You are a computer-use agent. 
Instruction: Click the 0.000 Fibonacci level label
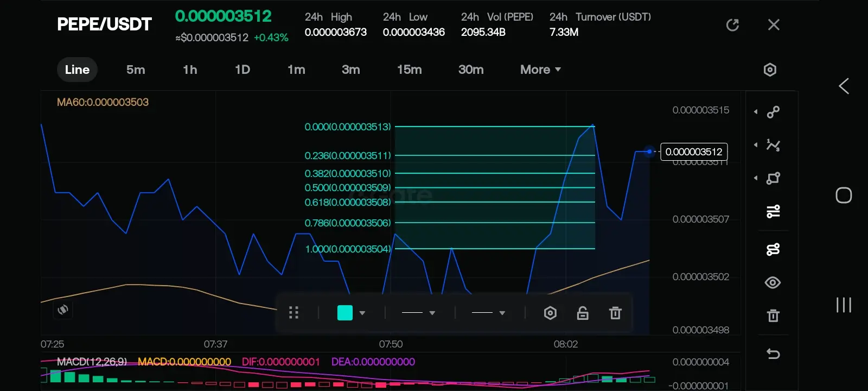pyautogui.click(x=348, y=127)
